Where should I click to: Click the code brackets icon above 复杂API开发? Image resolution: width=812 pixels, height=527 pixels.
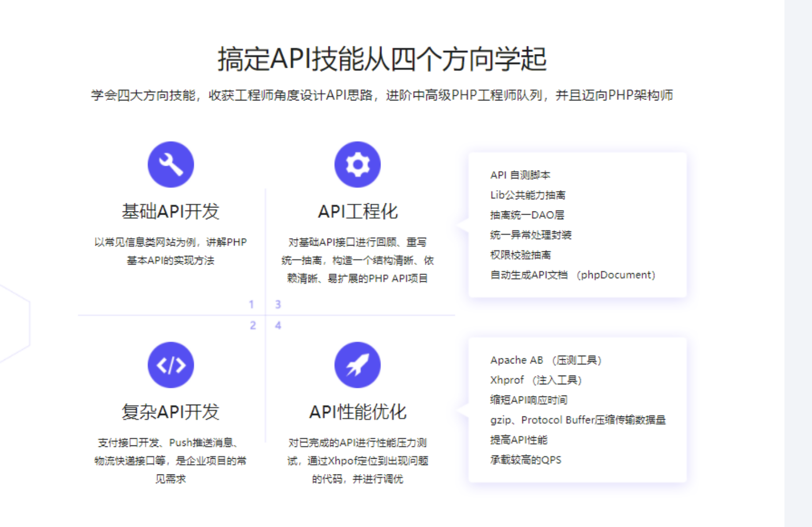coord(171,365)
